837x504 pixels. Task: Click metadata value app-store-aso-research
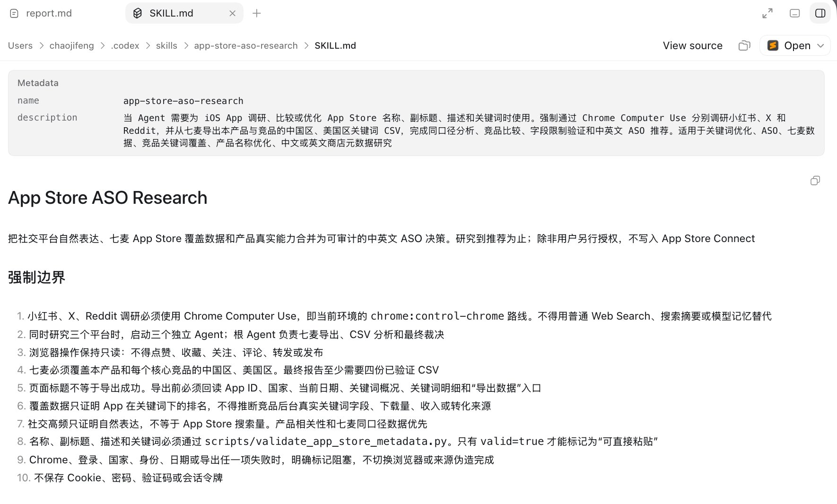click(x=183, y=101)
